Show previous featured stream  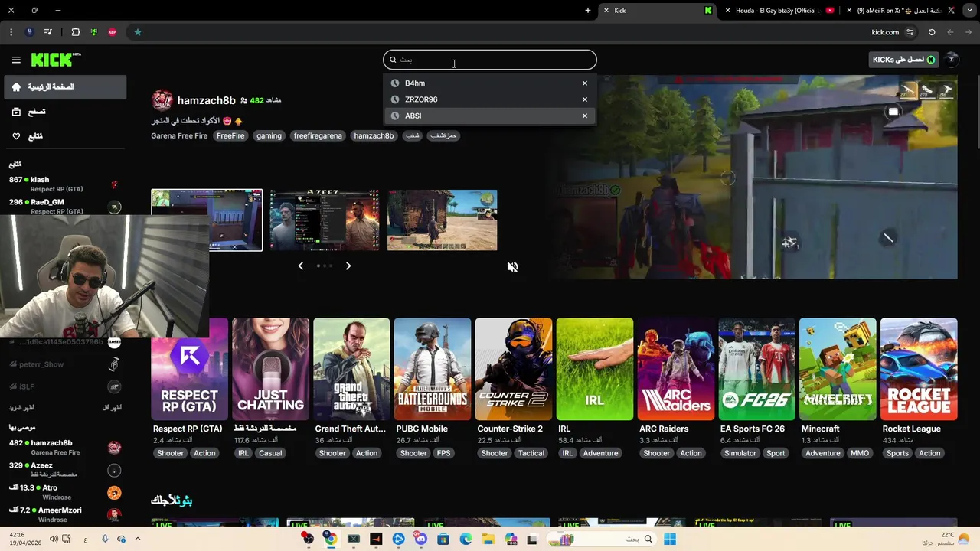(x=301, y=266)
